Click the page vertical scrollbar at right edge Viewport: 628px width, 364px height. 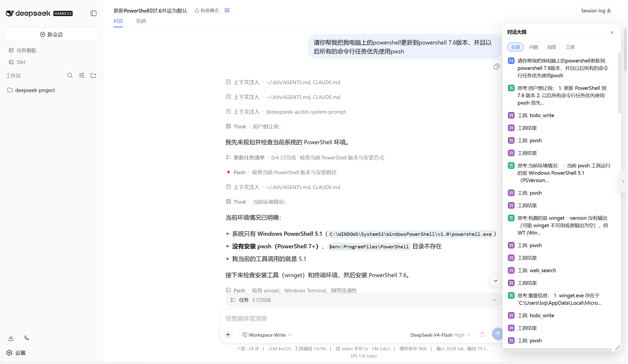click(626, 49)
